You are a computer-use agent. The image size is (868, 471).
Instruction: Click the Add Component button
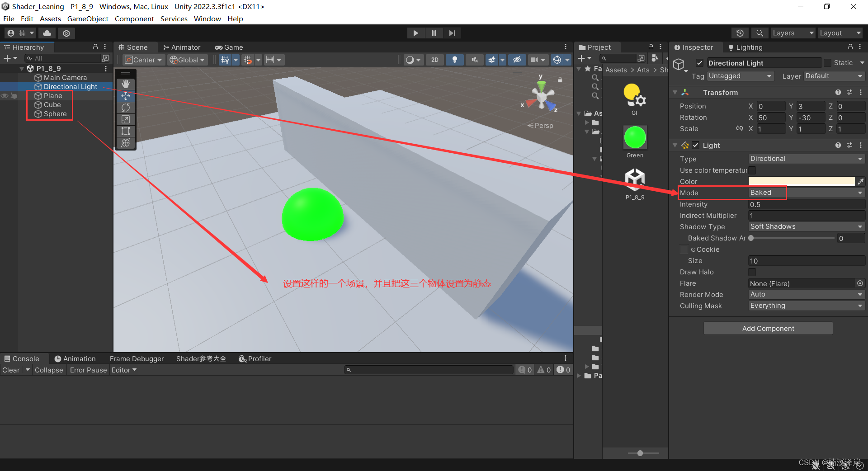pos(767,328)
